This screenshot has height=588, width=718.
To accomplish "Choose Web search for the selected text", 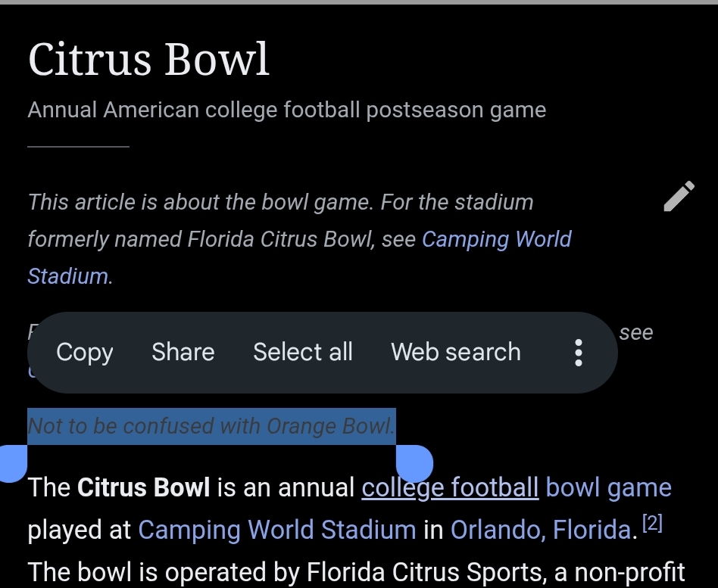I will [455, 353].
